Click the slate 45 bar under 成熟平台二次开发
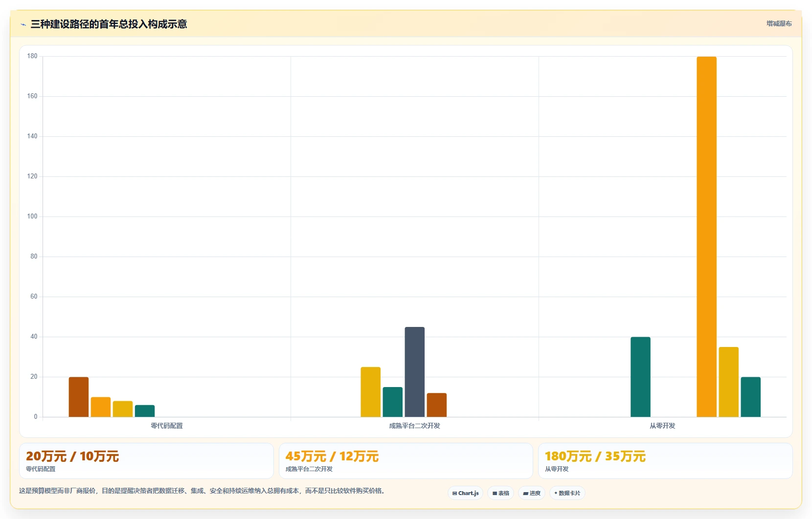The image size is (812, 519). click(x=414, y=372)
